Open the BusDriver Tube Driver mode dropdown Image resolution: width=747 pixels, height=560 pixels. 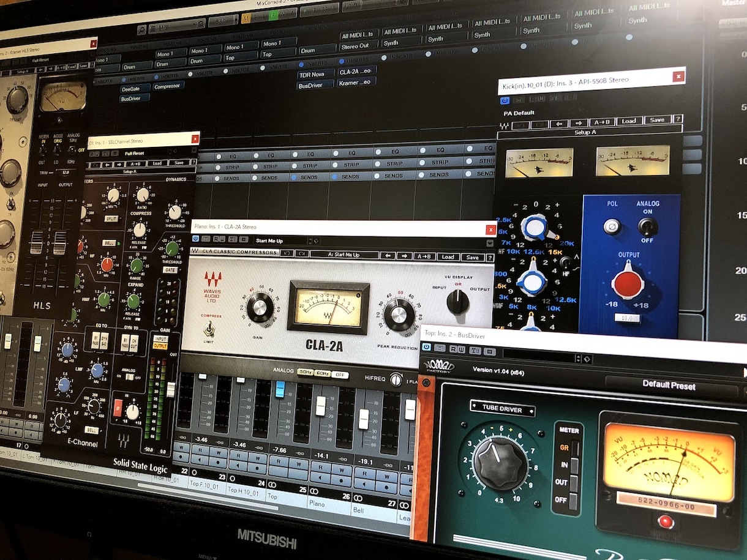[x=503, y=409]
